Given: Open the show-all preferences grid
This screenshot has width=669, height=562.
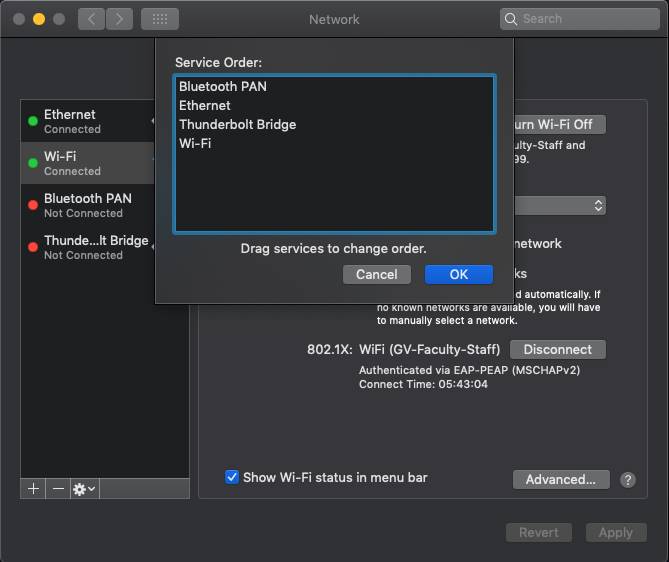Looking at the screenshot, I should (159, 19).
